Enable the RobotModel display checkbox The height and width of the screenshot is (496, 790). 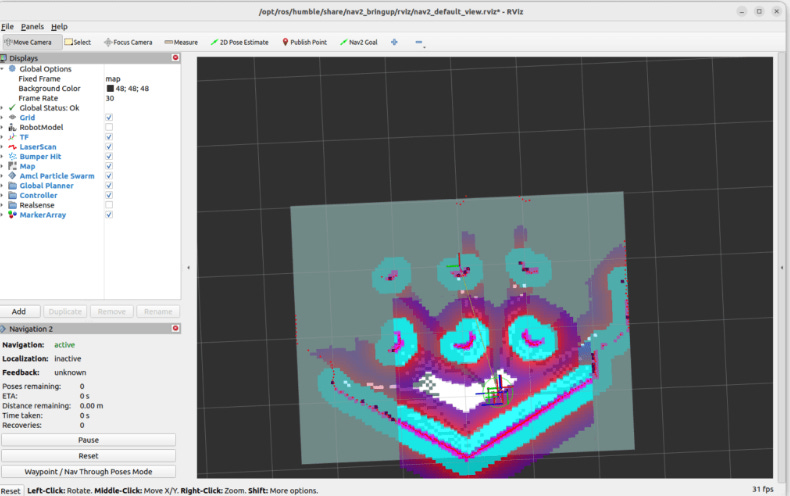coord(109,127)
